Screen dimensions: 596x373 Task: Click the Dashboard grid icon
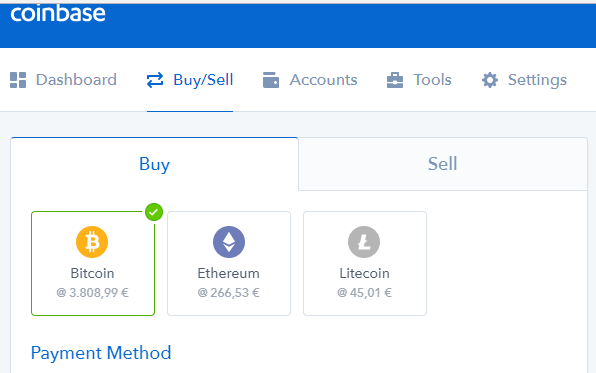click(18, 80)
